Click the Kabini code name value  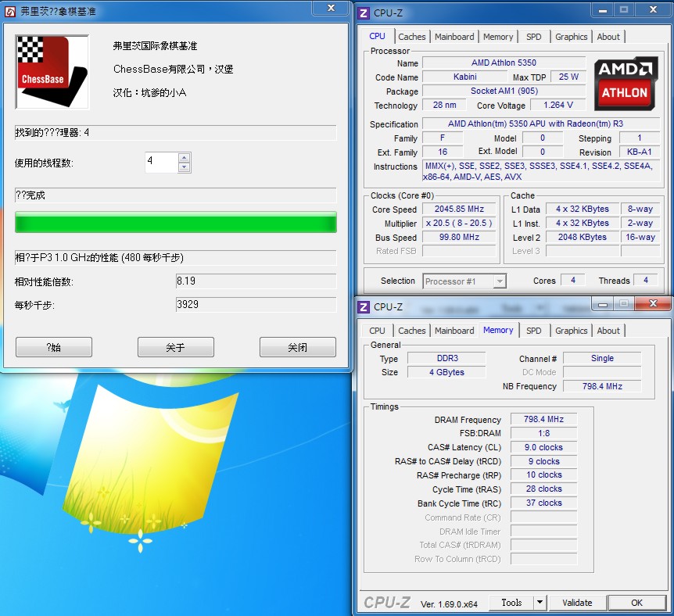pyautogui.click(x=464, y=77)
